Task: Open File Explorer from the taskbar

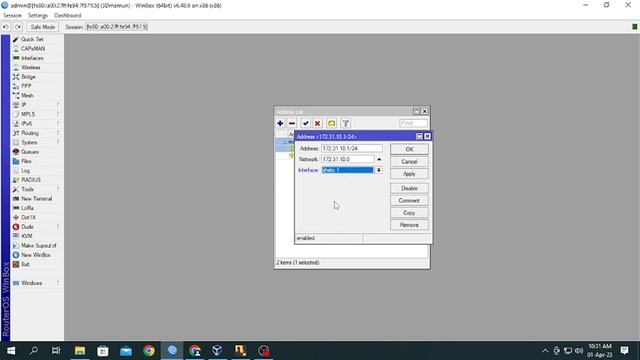Action: pos(80,351)
